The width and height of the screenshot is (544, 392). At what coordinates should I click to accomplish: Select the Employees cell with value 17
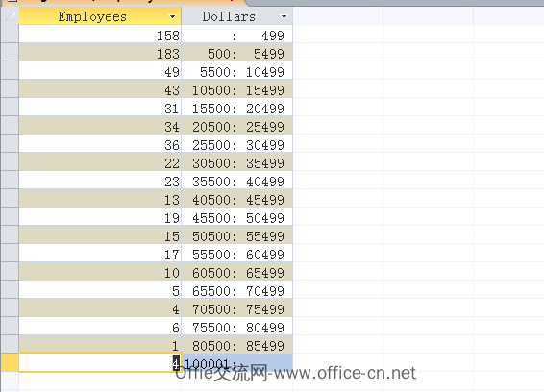pyautogui.click(x=100, y=254)
